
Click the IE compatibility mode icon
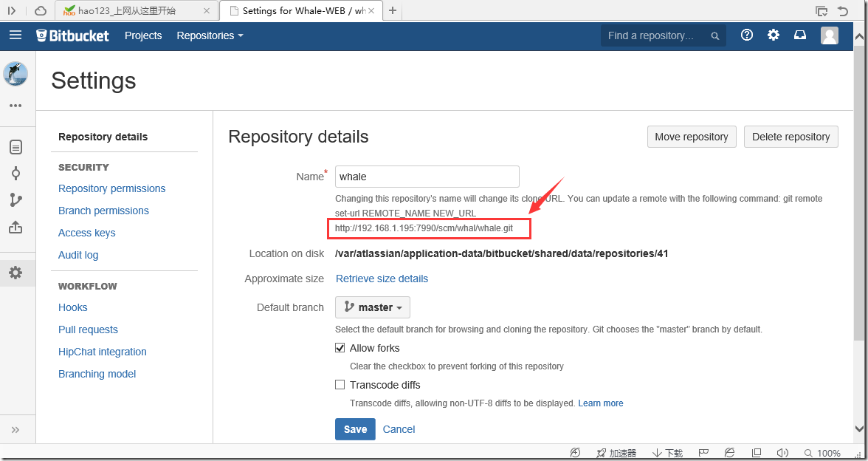pyautogui.click(x=730, y=454)
